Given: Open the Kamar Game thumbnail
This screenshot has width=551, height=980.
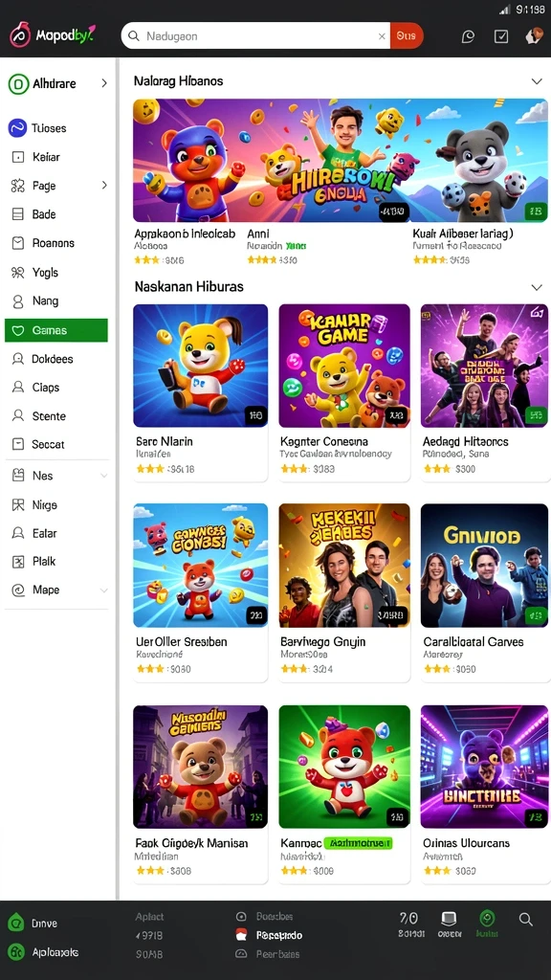Looking at the screenshot, I should [x=344, y=366].
